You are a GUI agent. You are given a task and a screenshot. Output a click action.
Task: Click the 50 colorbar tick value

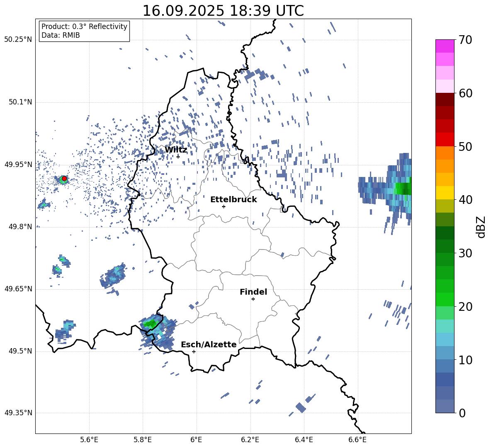click(x=465, y=146)
